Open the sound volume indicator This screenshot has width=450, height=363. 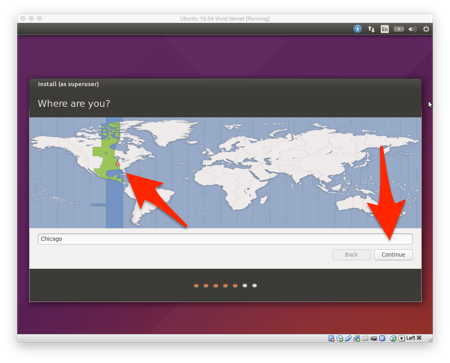pyautogui.click(x=412, y=29)
